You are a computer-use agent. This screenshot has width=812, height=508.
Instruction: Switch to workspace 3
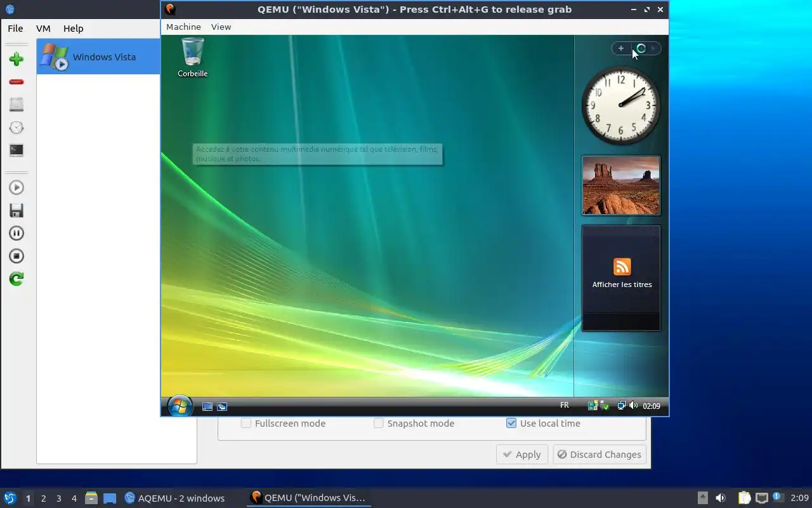click(58, 498)
